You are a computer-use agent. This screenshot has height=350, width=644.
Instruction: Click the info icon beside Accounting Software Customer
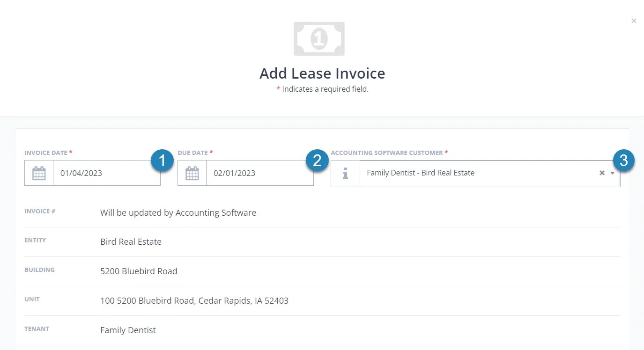pos(345,173)
